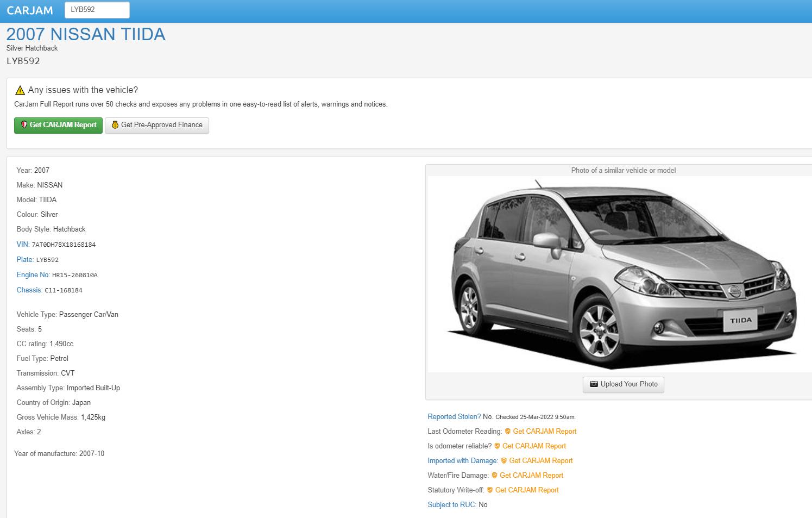Open the 2007 NISSAN TIIDA heading link
The width and height of the screenshot is (812, 518).
pos(86,34)
